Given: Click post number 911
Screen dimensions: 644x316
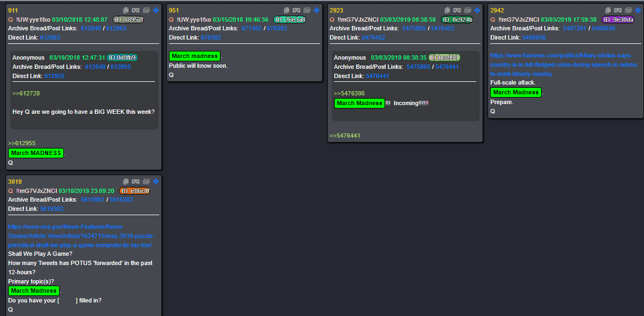Looking at the screenshot, I should coord(13,10).
